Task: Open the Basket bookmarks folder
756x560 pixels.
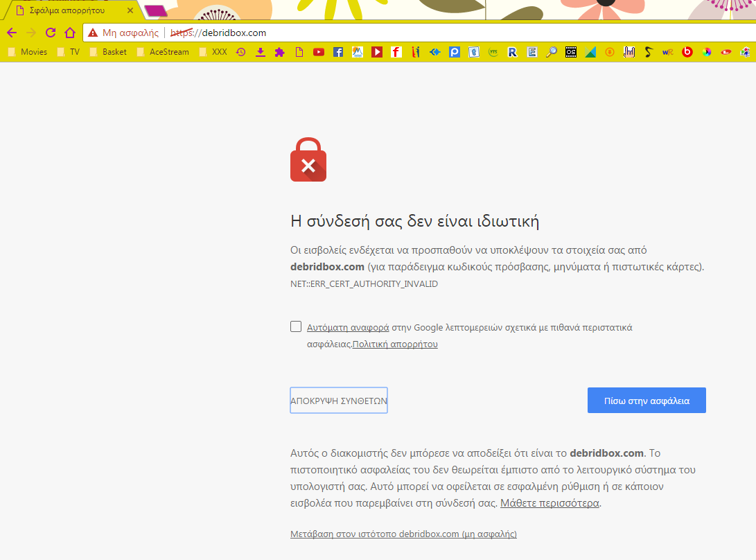Action: pos(108,52)
